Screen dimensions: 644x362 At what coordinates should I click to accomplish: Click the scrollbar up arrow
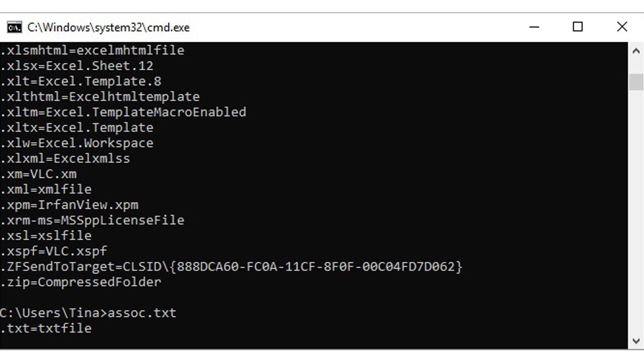point(636,51)
